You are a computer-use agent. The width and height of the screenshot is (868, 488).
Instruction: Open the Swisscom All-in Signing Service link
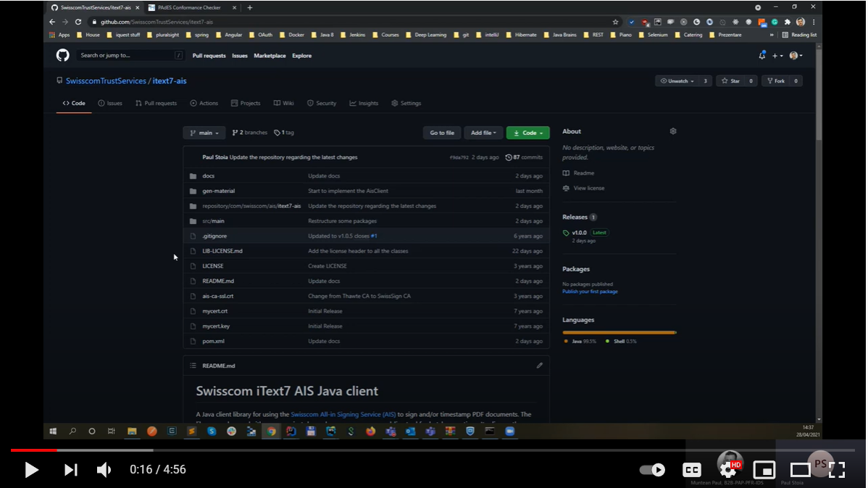(343, 414)
